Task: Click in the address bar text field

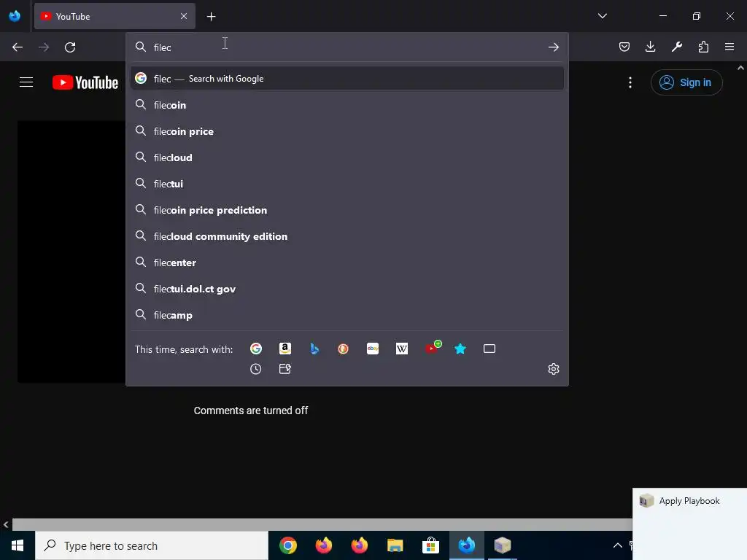Action: coord(348,47)
